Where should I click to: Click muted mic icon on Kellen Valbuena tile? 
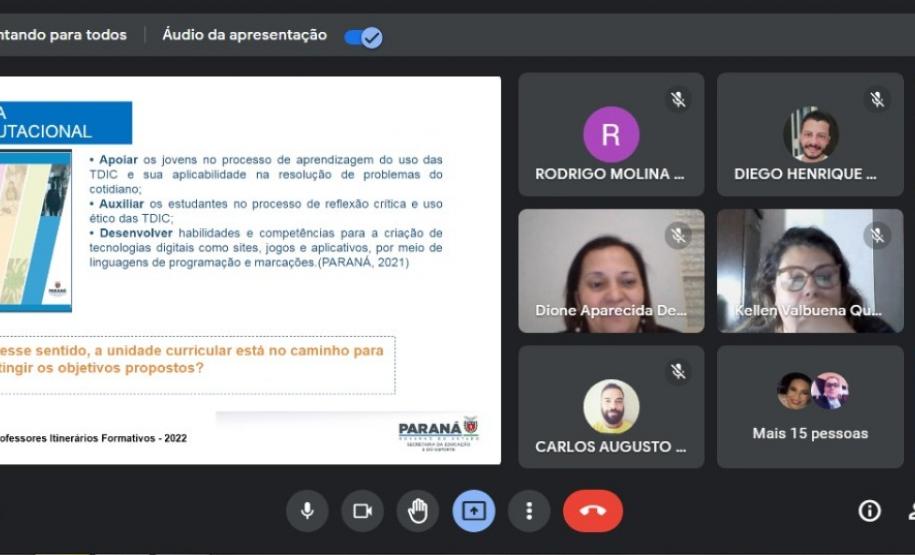pyautogui.click(x=877, y=235)
